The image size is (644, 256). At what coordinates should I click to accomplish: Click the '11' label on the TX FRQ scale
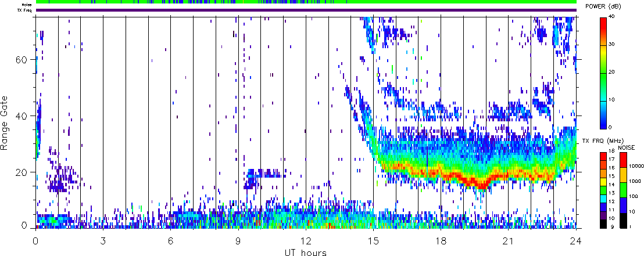point(612,210)
